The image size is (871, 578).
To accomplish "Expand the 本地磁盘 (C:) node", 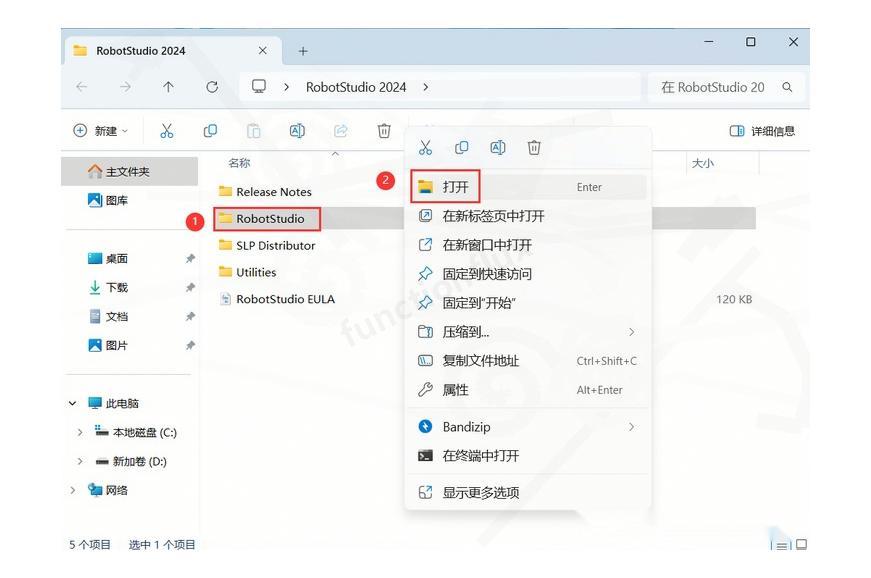I will coord(80,432).
